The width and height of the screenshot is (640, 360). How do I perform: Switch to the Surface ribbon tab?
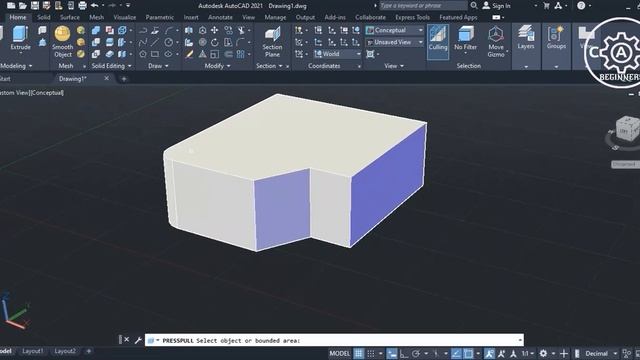coord(70,17)
